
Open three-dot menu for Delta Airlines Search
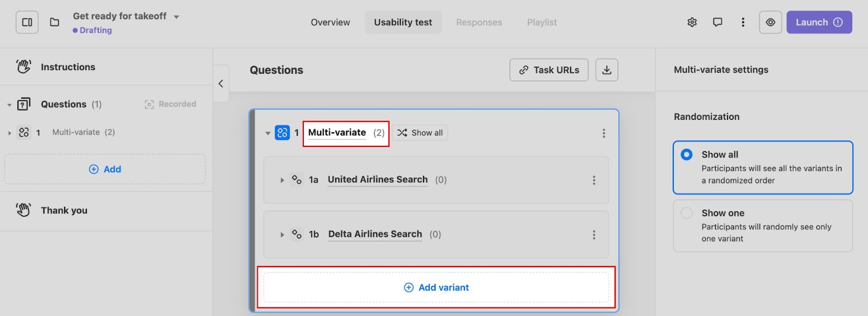[594, 235]
